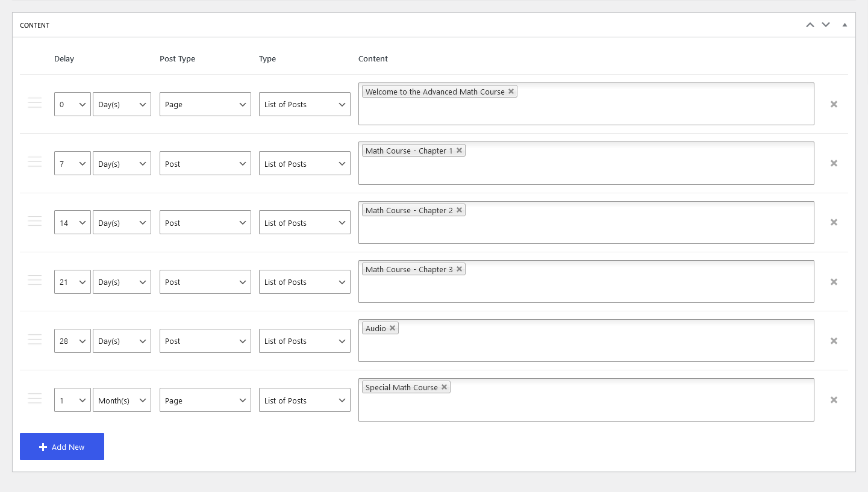This screenshot has height=492, width=868.
Task: Grab the drag handle of the 28-day row
Action: [35, 340]
